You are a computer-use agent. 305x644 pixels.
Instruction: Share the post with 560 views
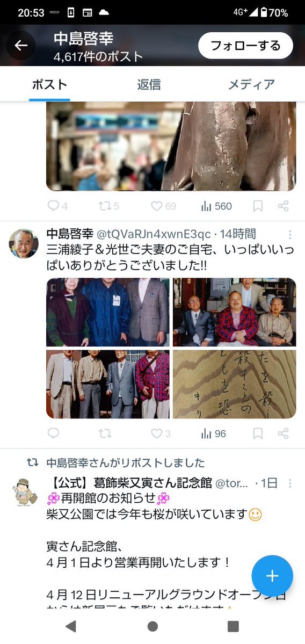(283, 206)
